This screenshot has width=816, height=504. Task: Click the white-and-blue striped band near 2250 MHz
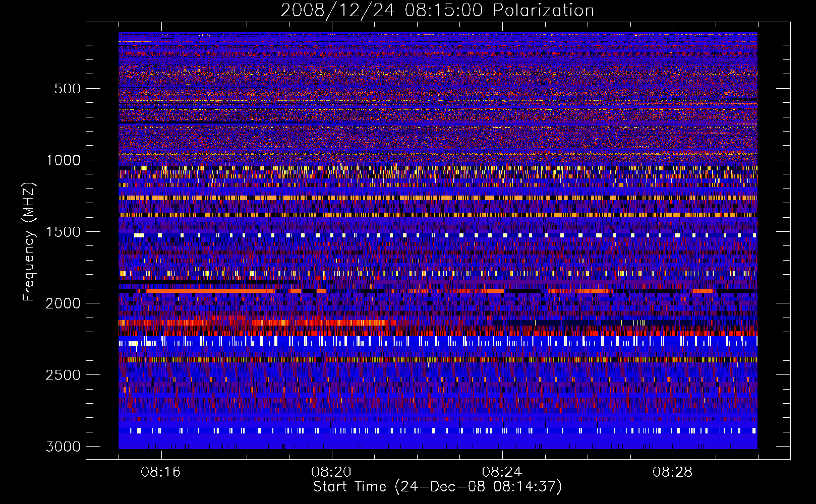tap(438, 341)
